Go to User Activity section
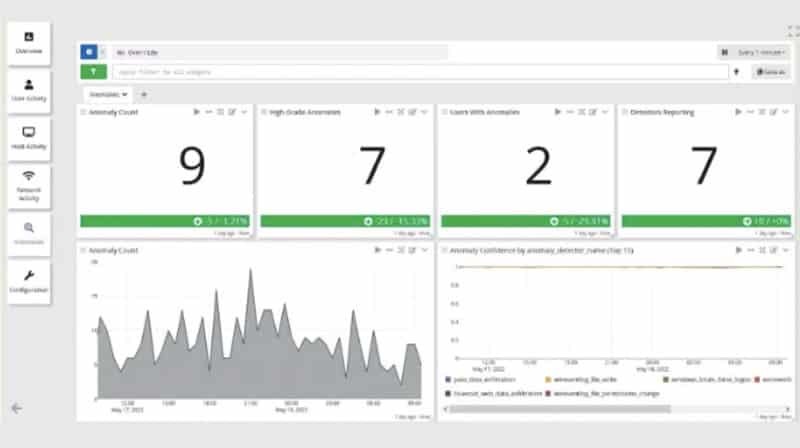 coord(29,90)
